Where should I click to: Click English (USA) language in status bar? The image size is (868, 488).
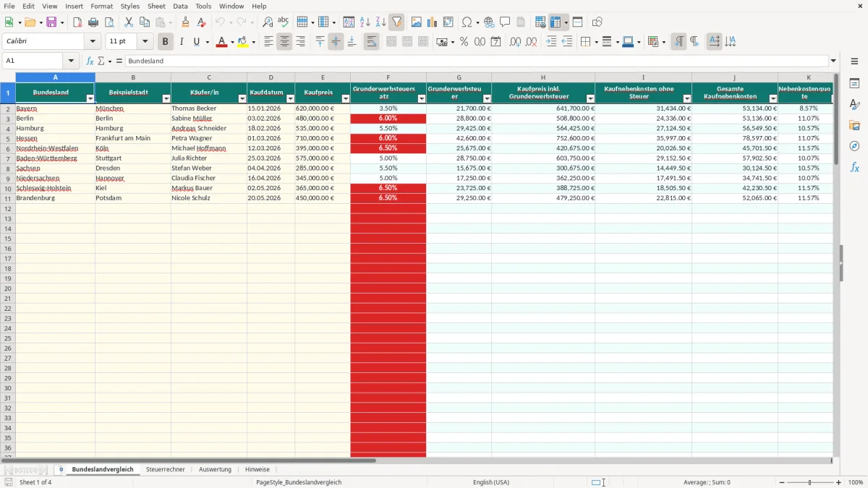tap(491, 482)
